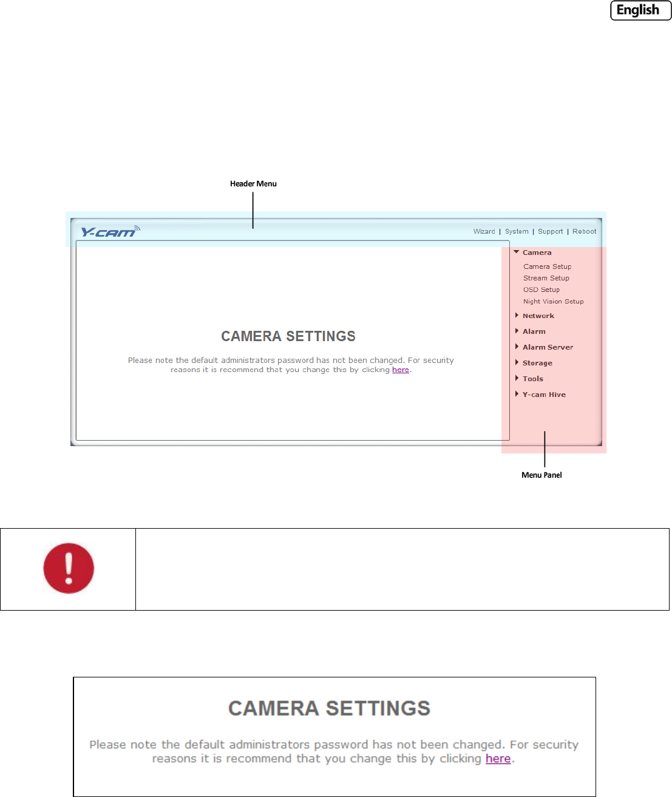Viewport: 672px width, 797px height.
Task: Expand the Storage section arrow
Action: click(517, 363)
